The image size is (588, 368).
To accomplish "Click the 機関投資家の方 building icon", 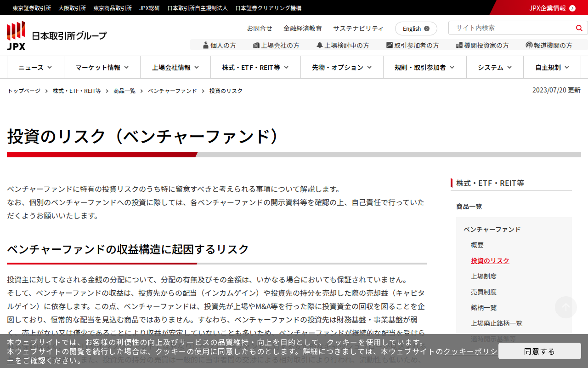I will pos(459,45).
